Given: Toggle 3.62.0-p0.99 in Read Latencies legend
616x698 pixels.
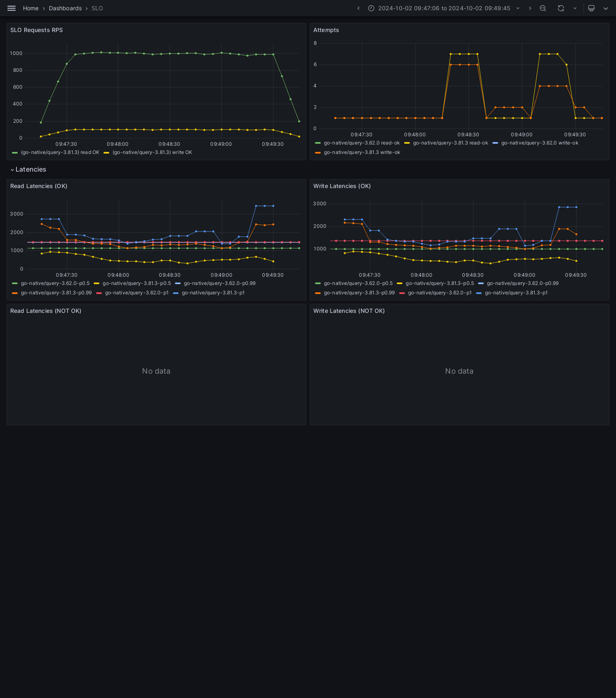Looking at the screenshot, I should click(220, 283).
